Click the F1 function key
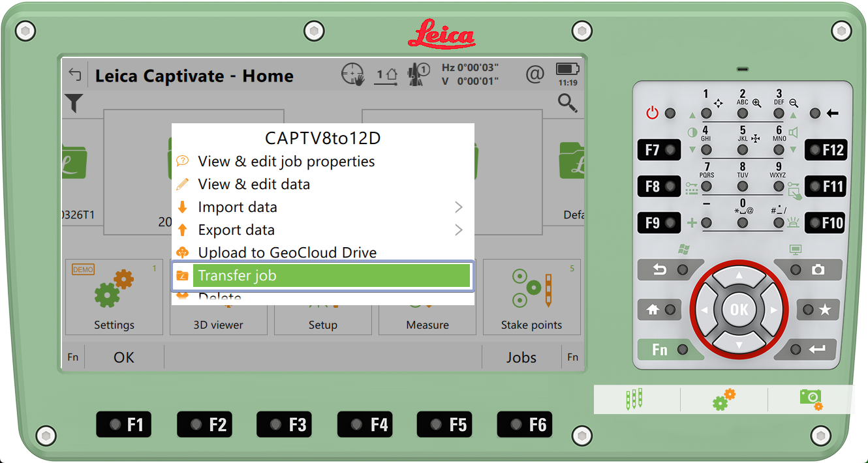 124,425
